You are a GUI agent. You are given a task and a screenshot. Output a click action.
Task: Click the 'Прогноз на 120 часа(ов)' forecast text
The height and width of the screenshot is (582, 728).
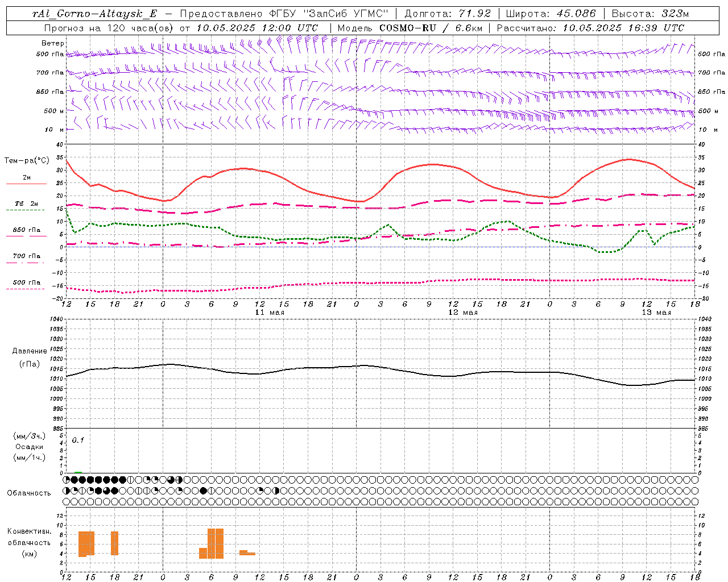[110, 28]
